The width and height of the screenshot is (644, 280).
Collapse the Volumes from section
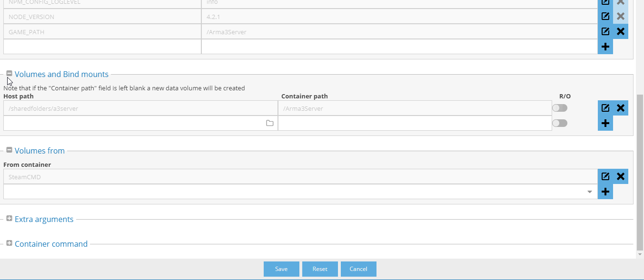[9, 150]
